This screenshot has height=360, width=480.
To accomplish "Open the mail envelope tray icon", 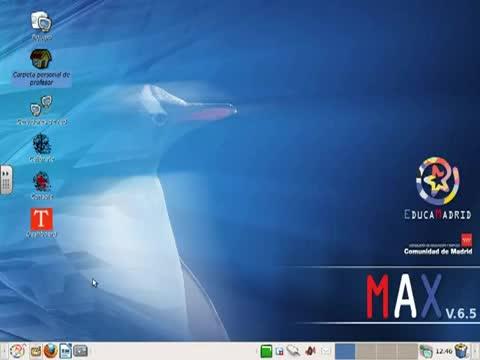I will (326, 351).
